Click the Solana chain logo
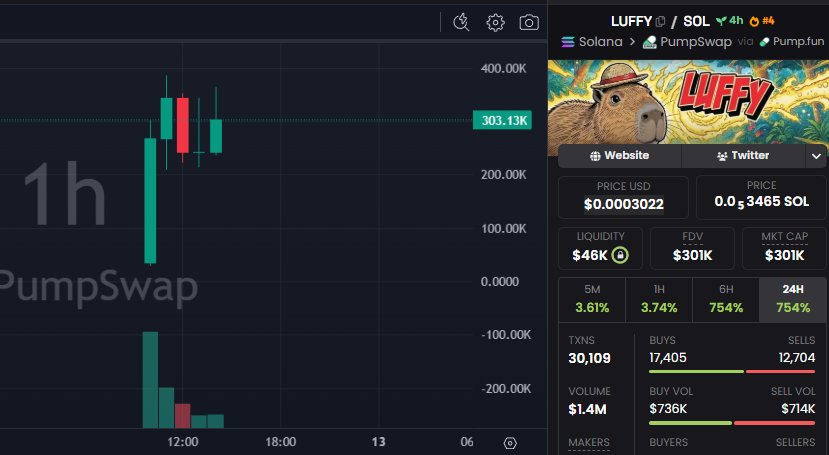 tap(568, 42)
